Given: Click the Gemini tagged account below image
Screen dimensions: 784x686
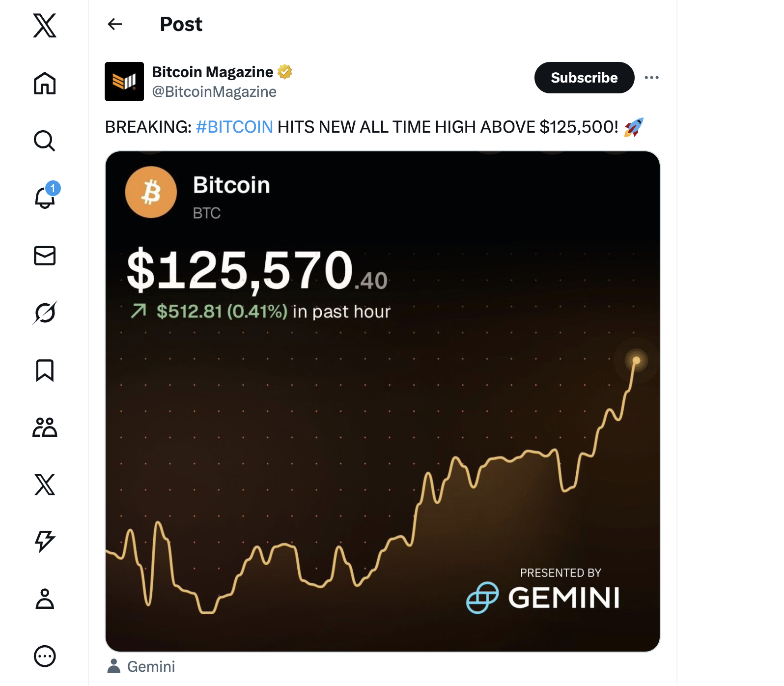Looking at the screenshot, I should [x=151, y=666].
